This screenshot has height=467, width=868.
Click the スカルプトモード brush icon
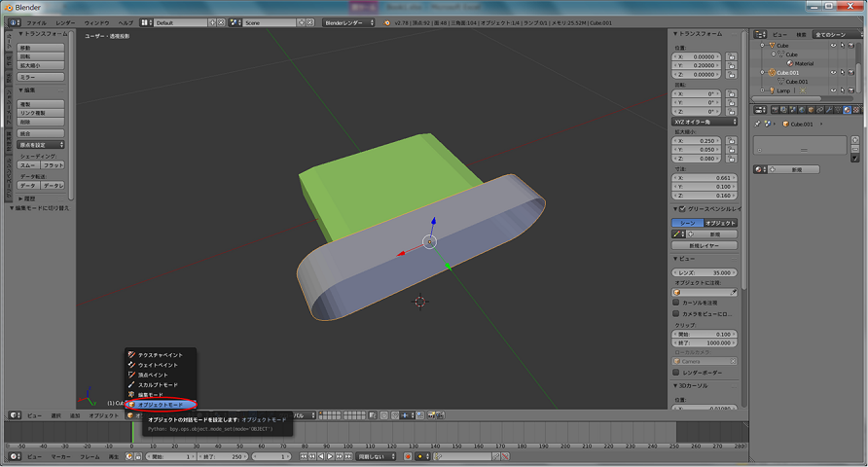[131, 384]
